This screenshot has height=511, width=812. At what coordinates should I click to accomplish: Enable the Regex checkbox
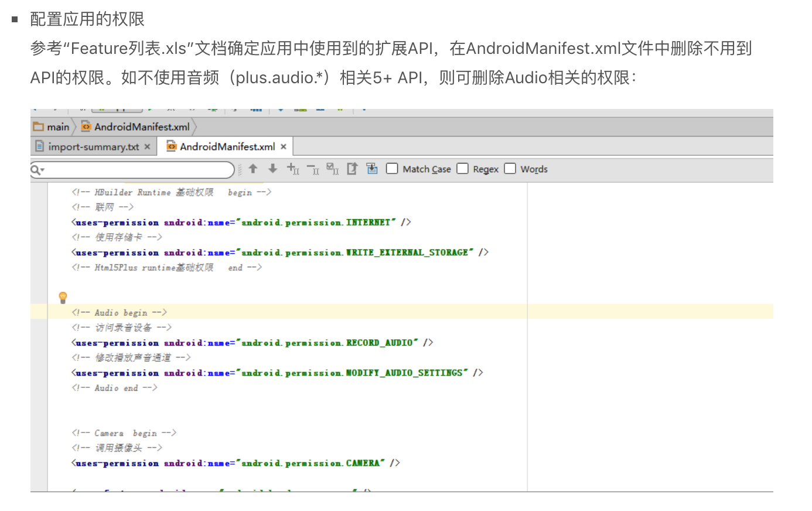[462, 169]
